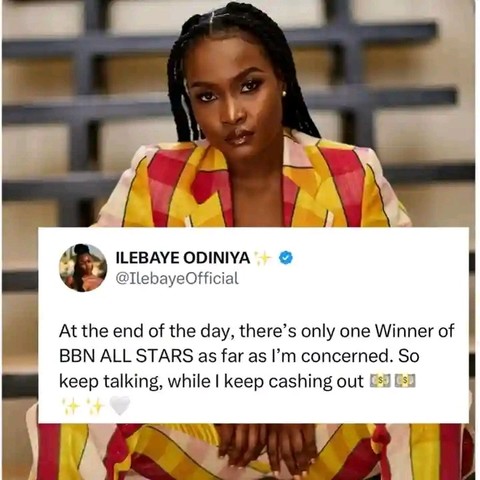Click the first sparkles emoji under tweet text

(x=71, y=406)
